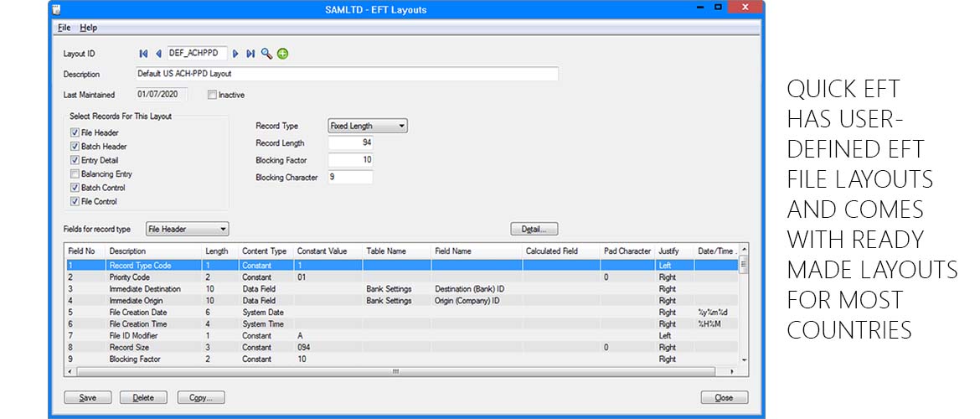980x419 pixels.
Task: Click the Table Name column header
Action: click(397, 251)
